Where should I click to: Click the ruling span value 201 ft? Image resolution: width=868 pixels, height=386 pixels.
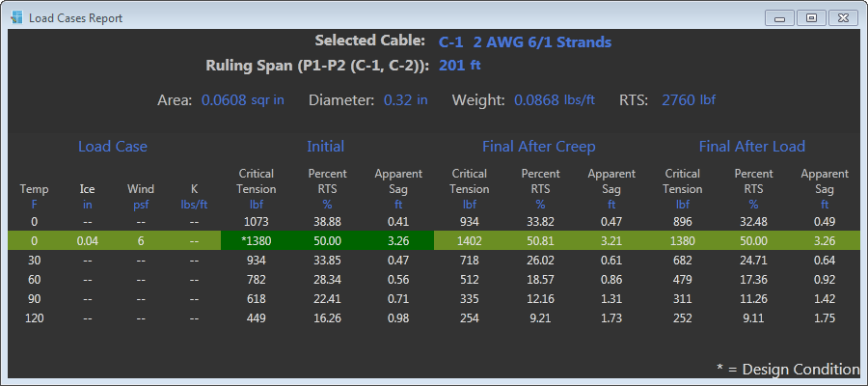(459, 66)
